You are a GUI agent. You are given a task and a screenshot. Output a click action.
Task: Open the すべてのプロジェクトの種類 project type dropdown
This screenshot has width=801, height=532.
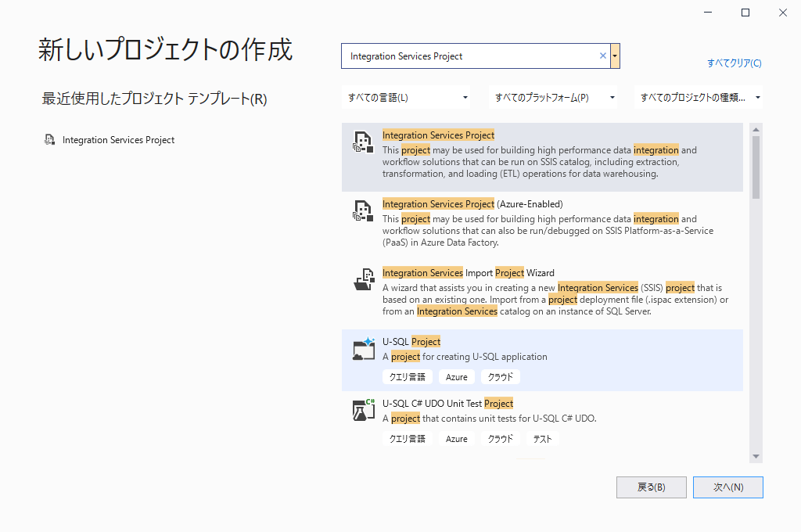[757, 98]
